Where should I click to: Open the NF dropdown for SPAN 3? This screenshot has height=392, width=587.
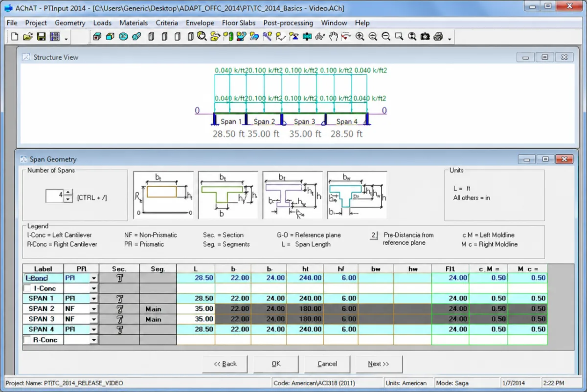94,319
